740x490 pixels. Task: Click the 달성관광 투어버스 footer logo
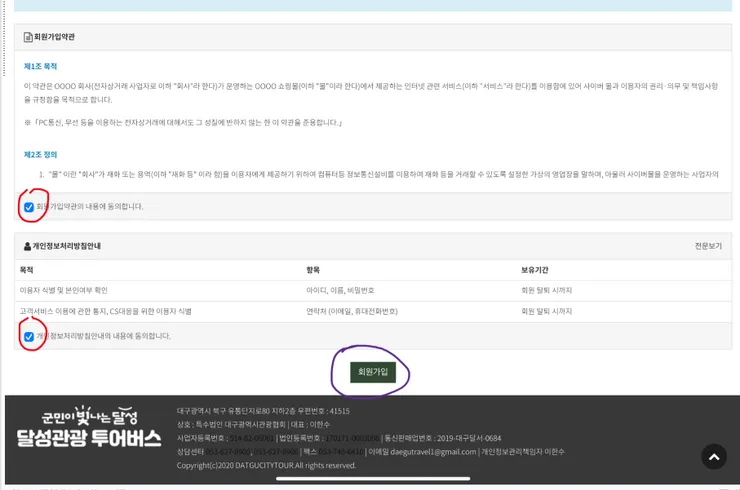89,427
